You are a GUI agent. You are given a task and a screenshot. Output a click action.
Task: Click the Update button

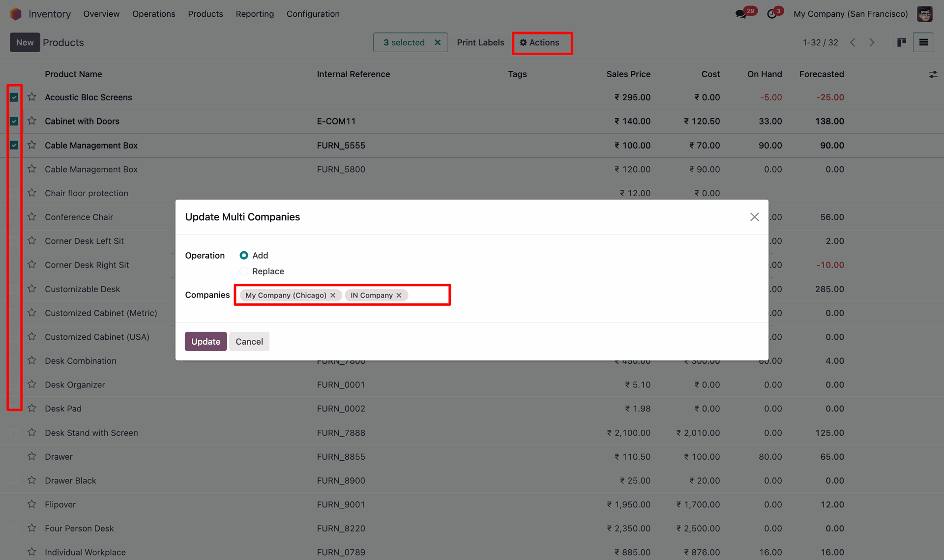coord(206,341)
